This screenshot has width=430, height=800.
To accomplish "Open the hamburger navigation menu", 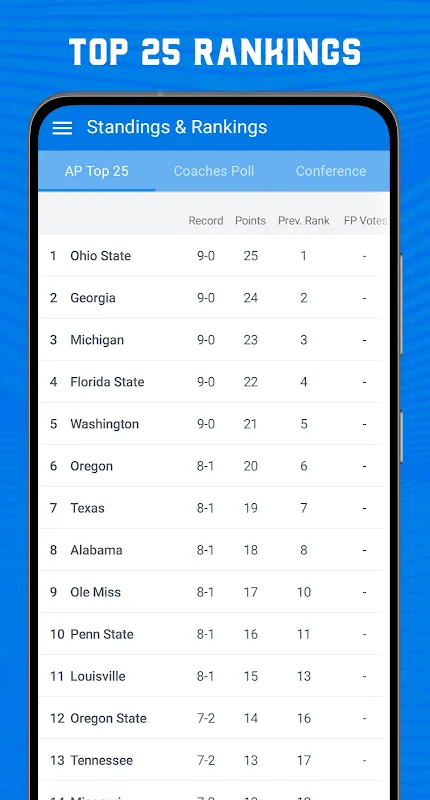I will click(x=62, y=128).
